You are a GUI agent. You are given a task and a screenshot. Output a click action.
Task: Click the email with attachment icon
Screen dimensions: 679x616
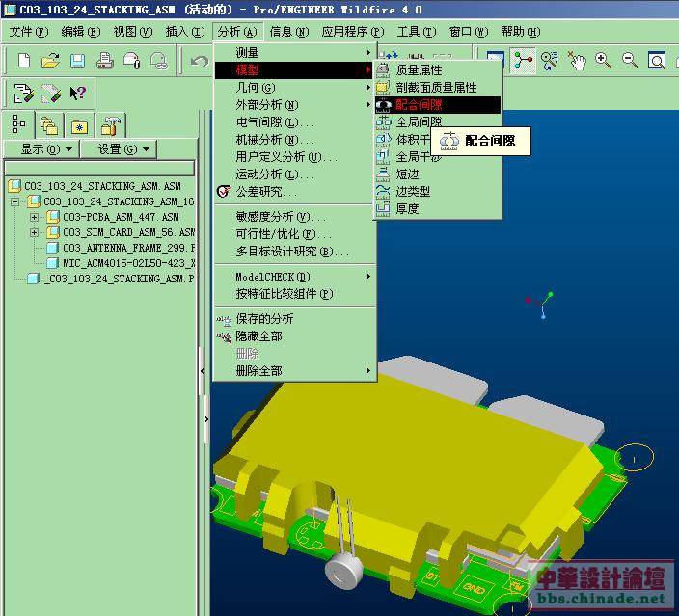click(x=132, y=61)
